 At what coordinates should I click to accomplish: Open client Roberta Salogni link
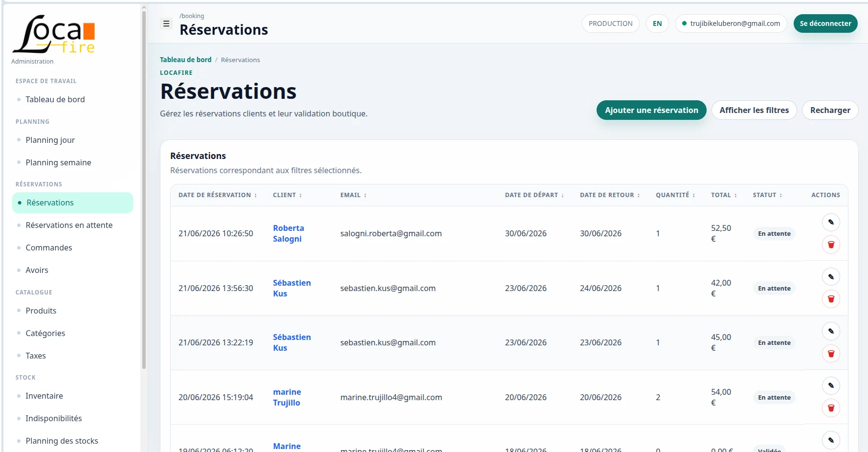point(289,233)
